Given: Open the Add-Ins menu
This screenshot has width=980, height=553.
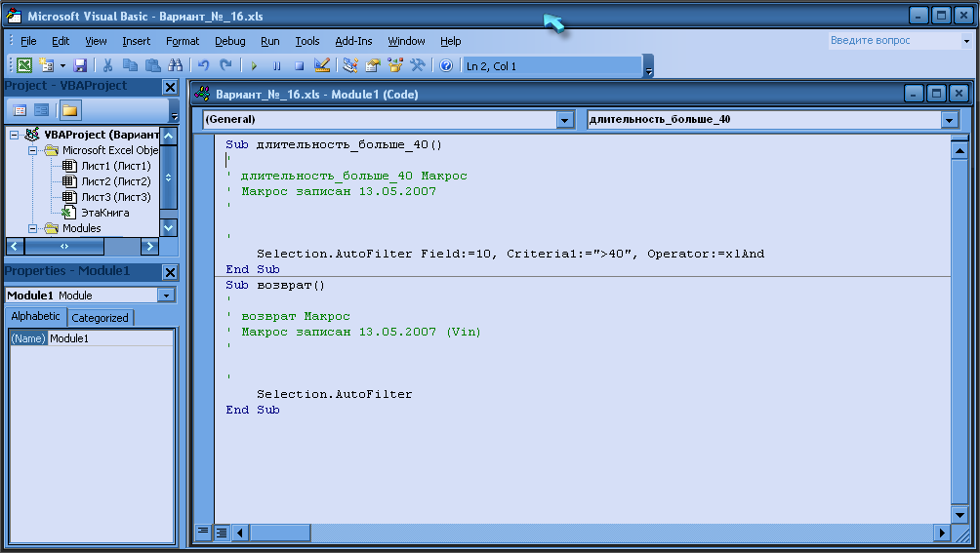Looking at the screenshot, I should click(353, 41).
